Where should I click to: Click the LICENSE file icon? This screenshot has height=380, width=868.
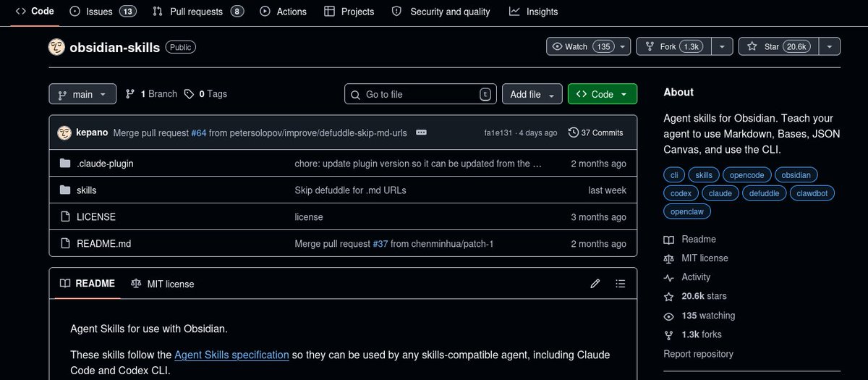(65, 217)
